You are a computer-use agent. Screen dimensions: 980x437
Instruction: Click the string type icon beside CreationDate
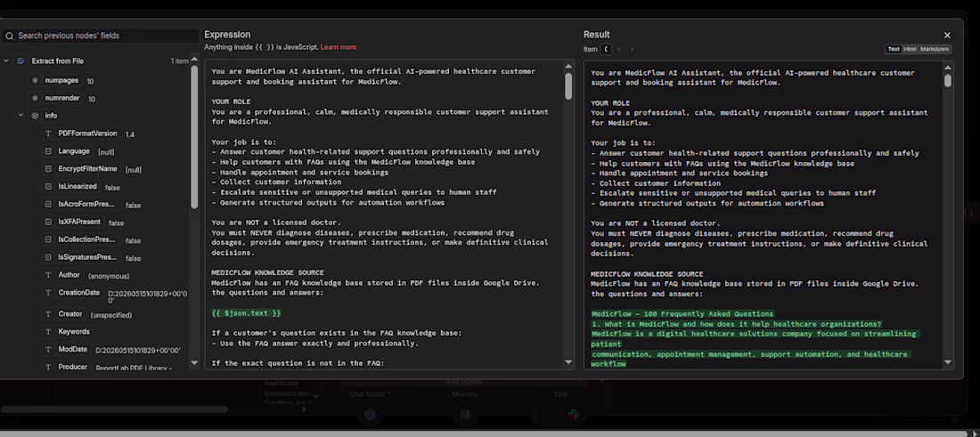click(x=48, y=292)
